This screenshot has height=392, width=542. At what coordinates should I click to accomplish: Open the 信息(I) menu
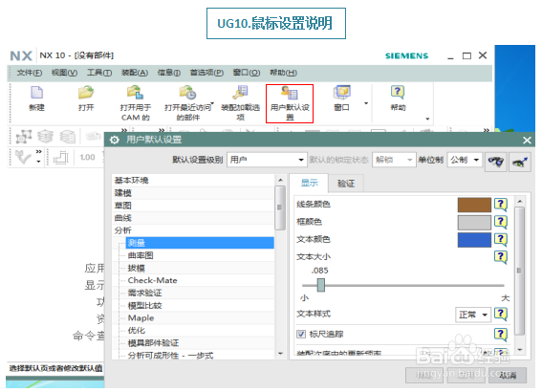tap(168, 73)
